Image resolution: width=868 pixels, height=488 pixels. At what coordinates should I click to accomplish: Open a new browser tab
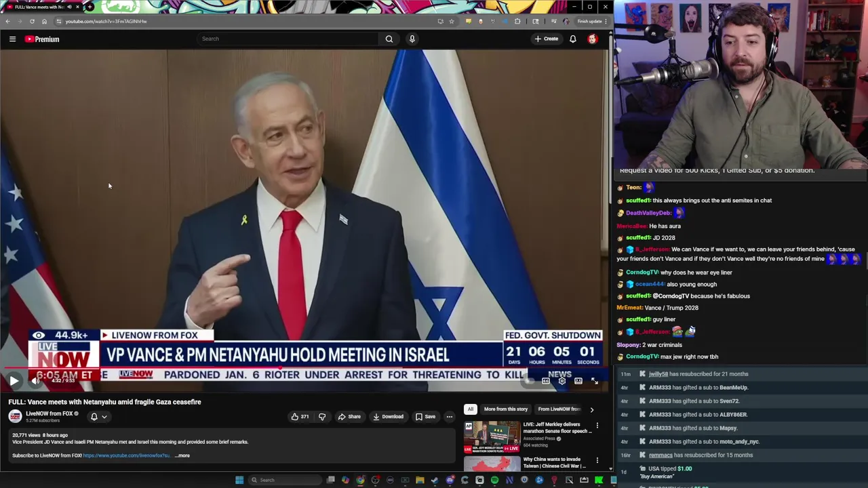[x=90, y=7]
